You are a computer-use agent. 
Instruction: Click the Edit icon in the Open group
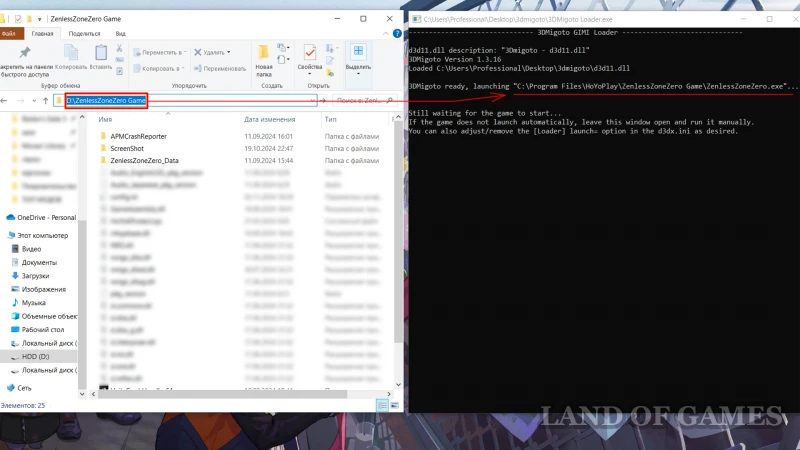click(x=330, y=61)
